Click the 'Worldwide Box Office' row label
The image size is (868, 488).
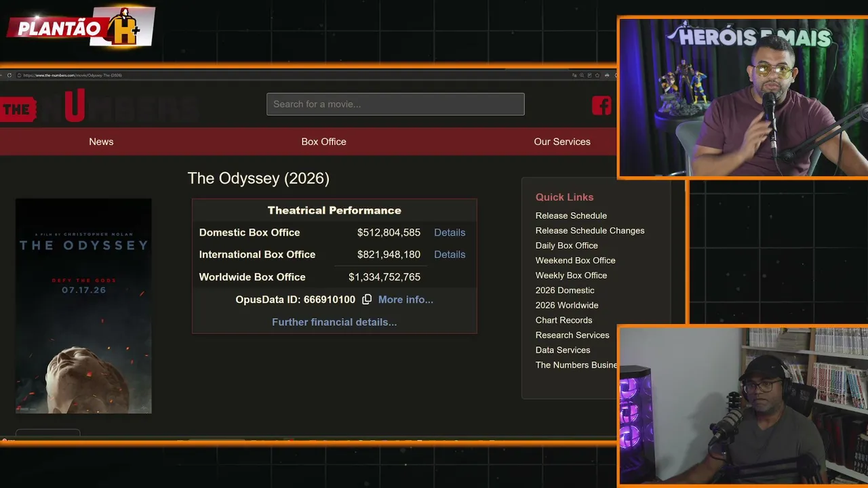tap(252, 277)
